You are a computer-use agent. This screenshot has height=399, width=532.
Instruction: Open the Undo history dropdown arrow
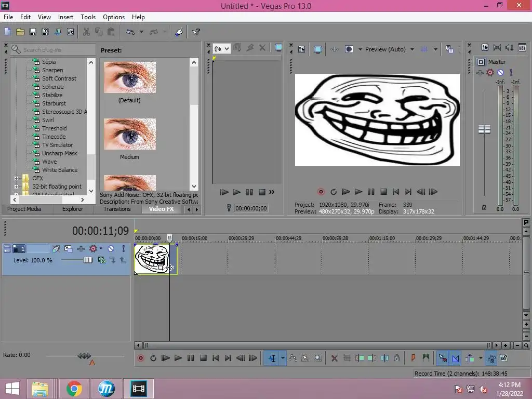click(x=141, y=32)
